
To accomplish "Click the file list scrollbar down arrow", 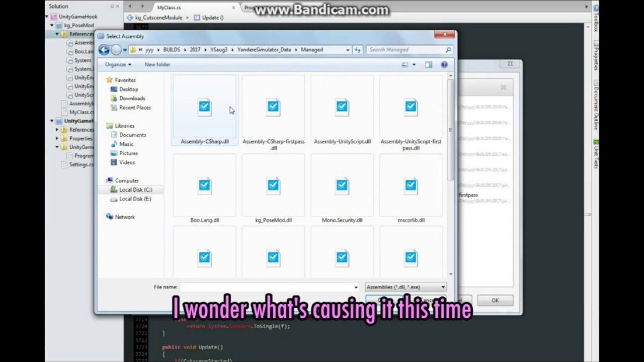I will tap(450, 274).
